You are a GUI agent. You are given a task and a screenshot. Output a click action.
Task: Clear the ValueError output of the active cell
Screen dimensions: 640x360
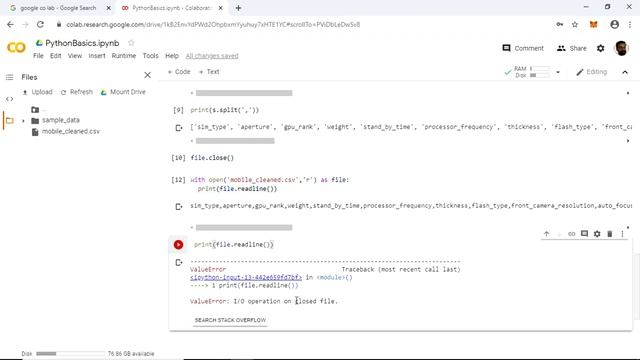point(179,262)
